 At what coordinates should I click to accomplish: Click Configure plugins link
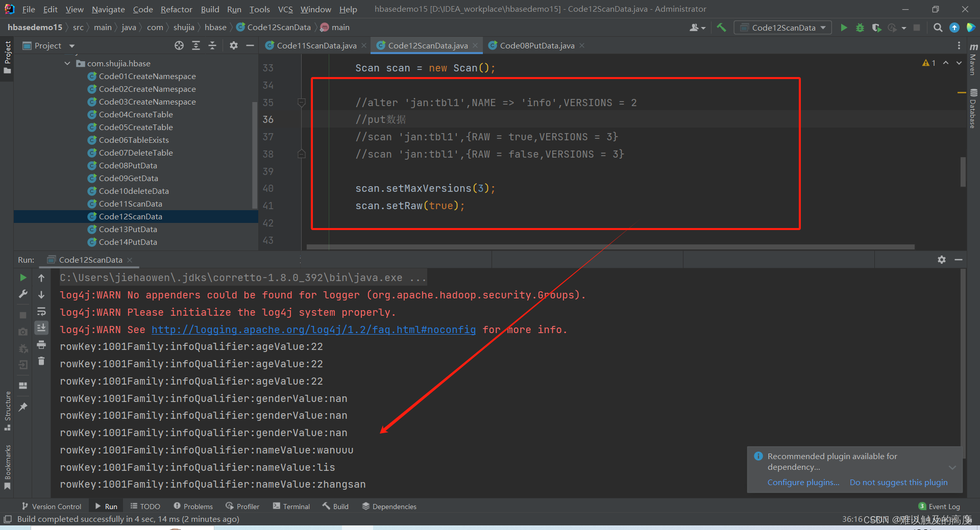[803, 482]
